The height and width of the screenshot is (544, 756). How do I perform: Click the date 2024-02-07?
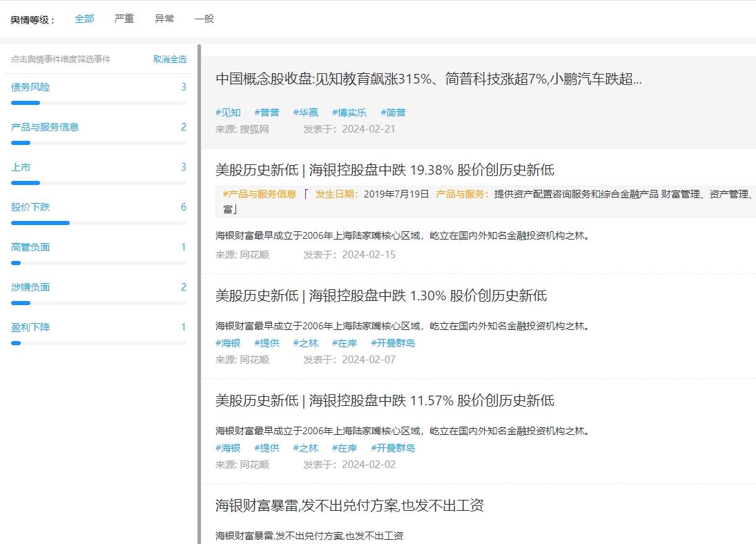369,360
